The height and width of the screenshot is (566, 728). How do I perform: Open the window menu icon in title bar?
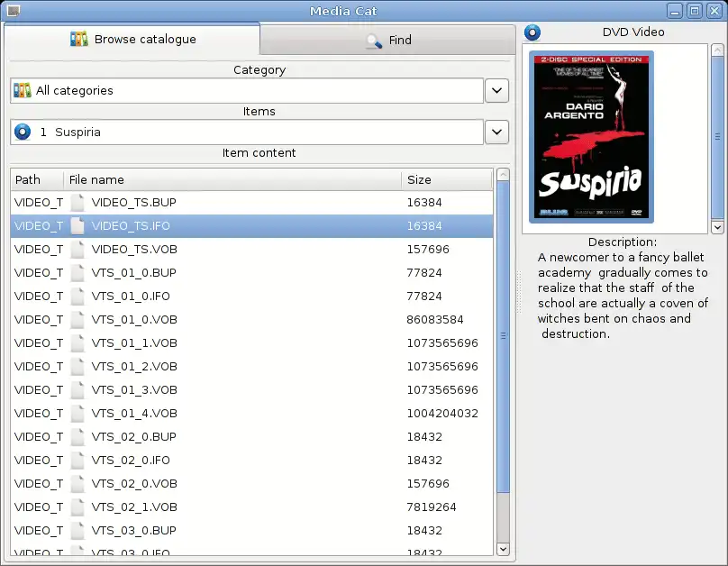tap(14, 11)
